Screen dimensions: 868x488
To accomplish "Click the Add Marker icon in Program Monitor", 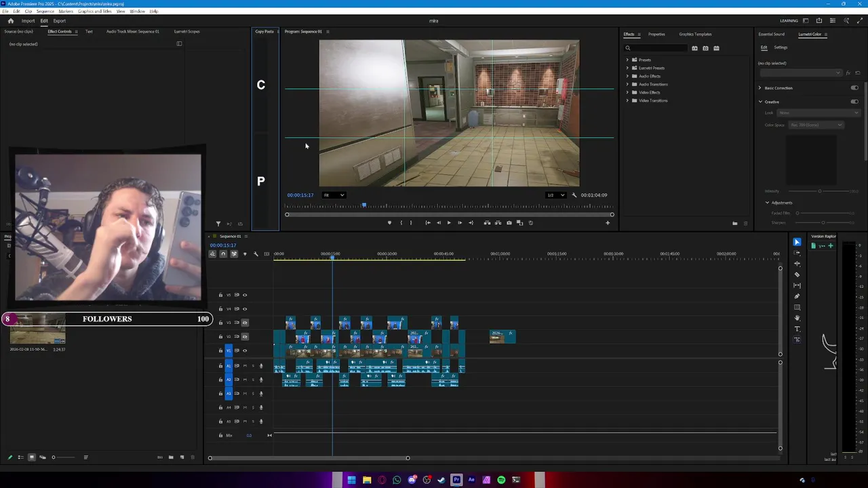I will [389, 223].
